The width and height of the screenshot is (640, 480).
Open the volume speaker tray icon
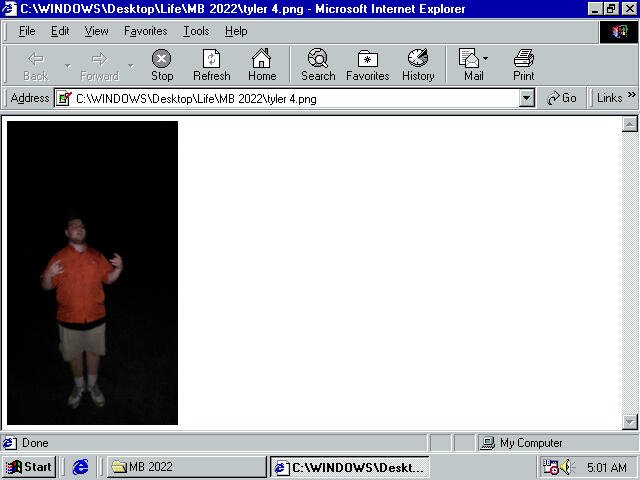click(567, 467)
